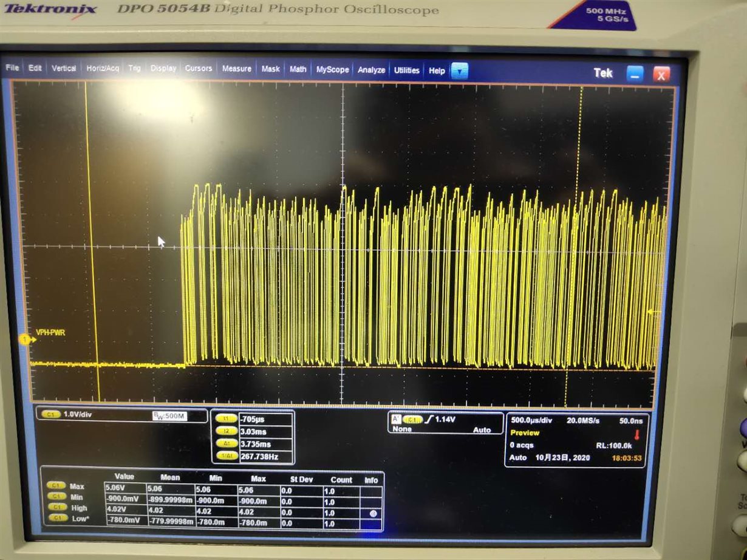Click the 3.735ms delta time readout
The width and height of the screenshot is (747, 560).
click(265, 444)
